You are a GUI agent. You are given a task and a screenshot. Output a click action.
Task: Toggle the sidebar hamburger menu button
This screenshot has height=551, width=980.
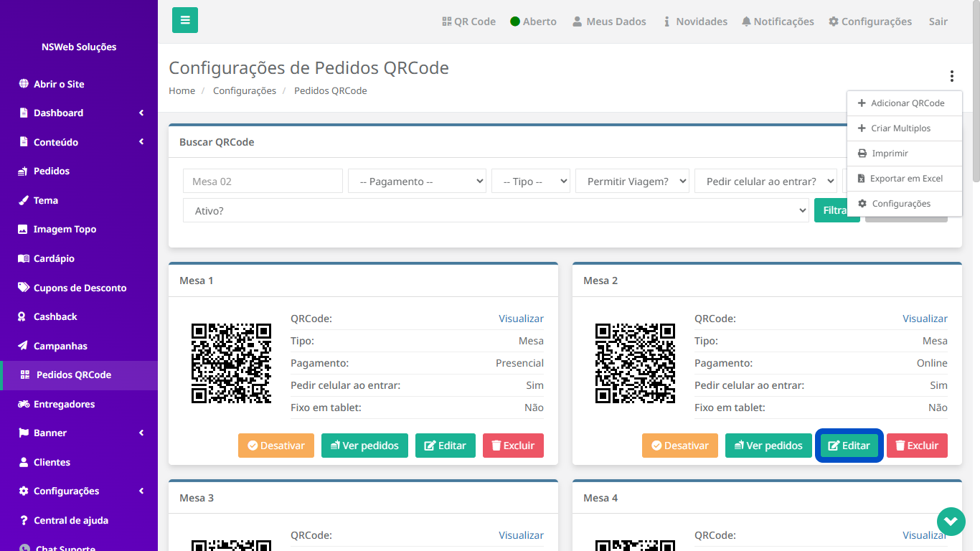pyautogui.click(x=185, y=20)
